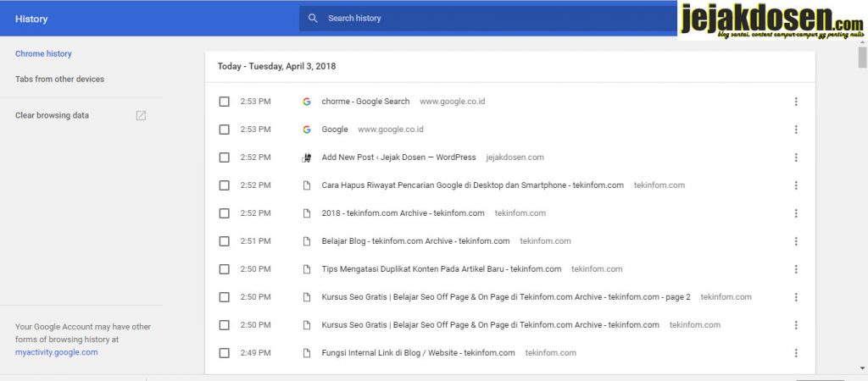Open Add New Post ‹ Jejak Dosen — WordPress link
Image resolution: width=868 pixels, height=381 pixels.
[398, 157]
